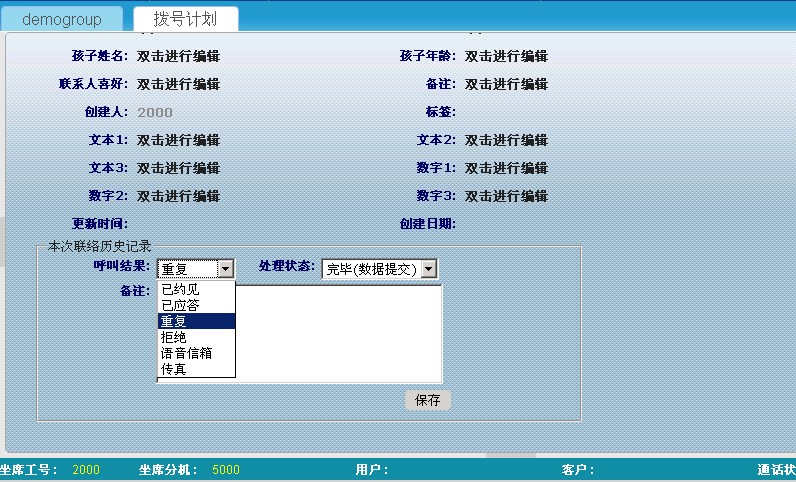Open the 呼叫结果 dropdown arrow
The height and width of the screenshot is (482, 796).
coord(225,269)
